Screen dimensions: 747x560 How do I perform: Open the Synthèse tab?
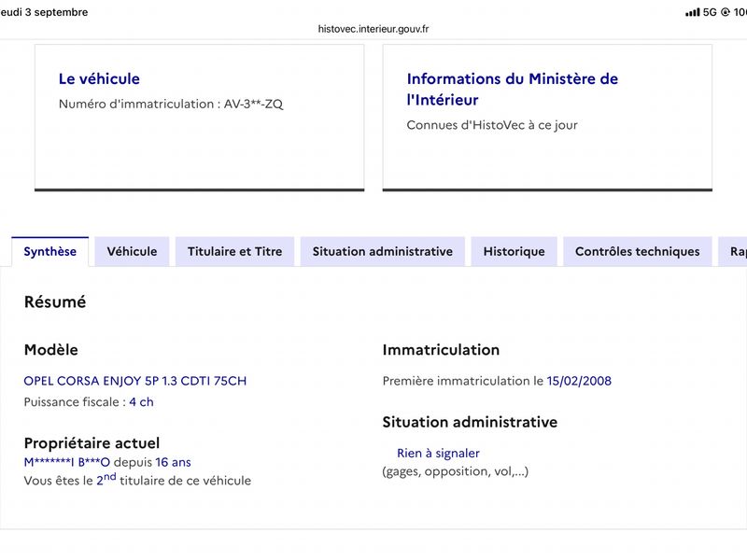click(50, 251)
